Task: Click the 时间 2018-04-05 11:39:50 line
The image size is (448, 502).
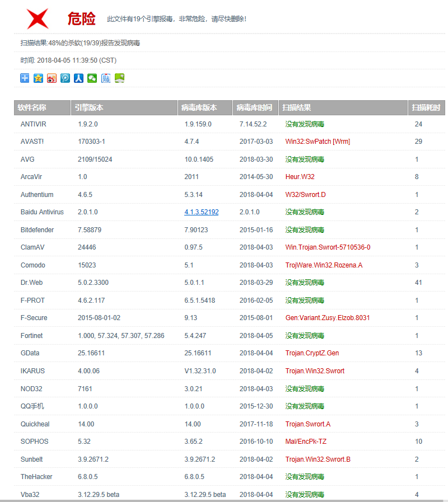Action: coord(68,60)
